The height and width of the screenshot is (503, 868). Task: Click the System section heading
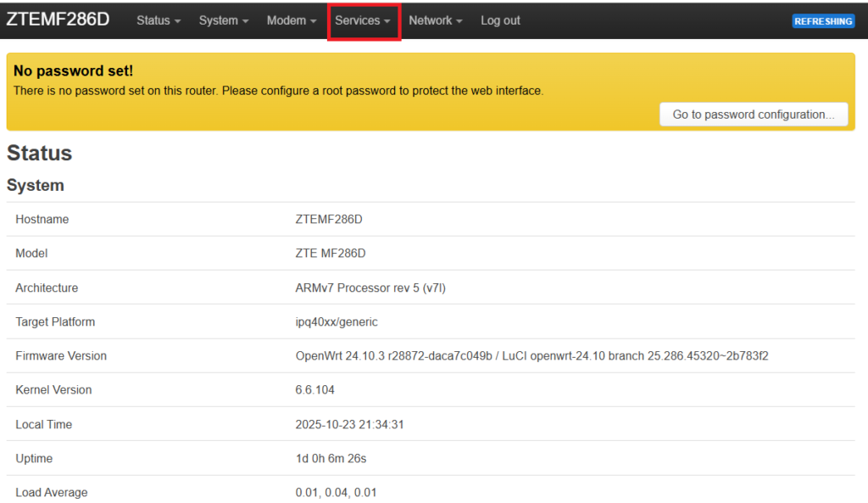click(x=36, y=185)
